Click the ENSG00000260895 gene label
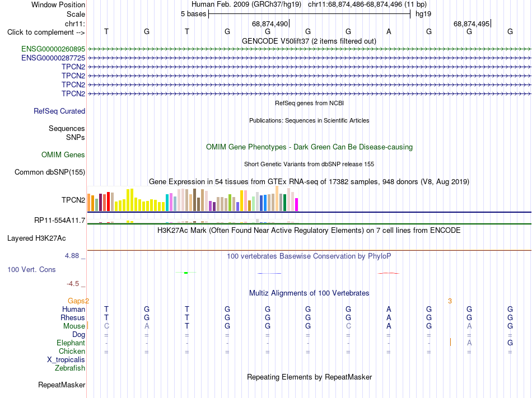The height and width of the screenshot is (398, 532). (53, 49)
